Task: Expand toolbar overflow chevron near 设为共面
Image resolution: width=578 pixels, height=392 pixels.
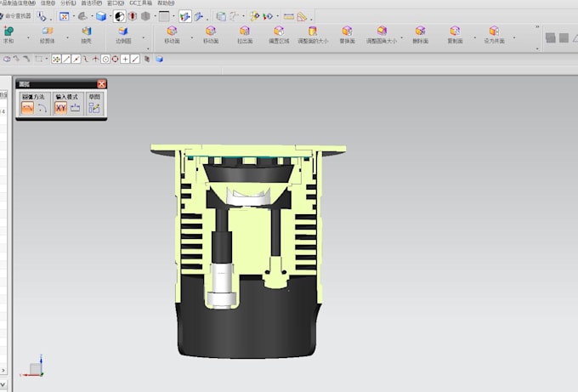Action: tap(537, 27)
